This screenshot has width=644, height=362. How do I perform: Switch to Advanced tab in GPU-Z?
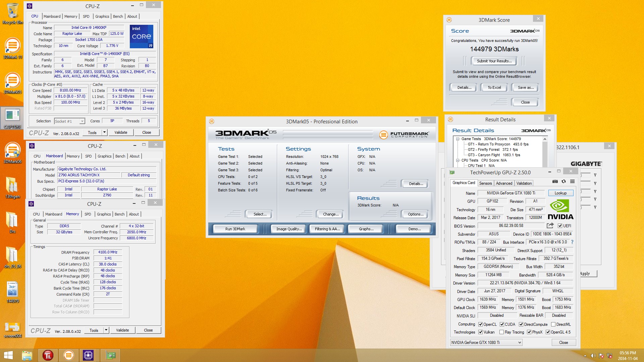coord(504,183)
